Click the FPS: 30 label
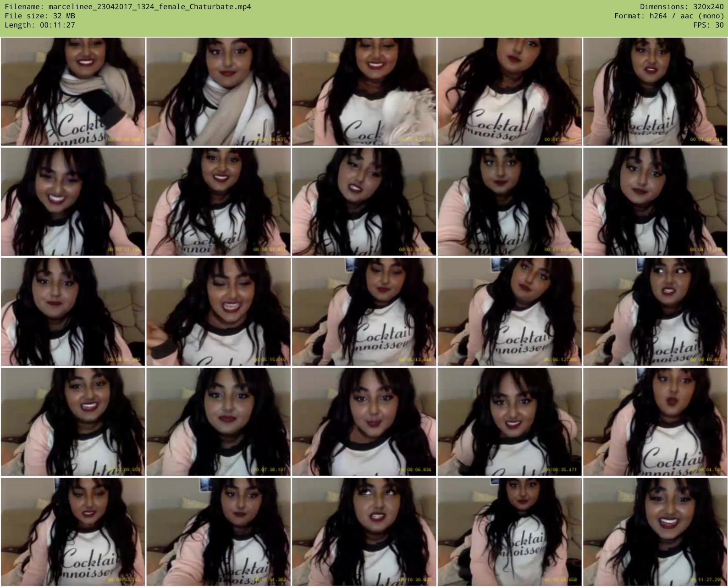 coord(708,25)
